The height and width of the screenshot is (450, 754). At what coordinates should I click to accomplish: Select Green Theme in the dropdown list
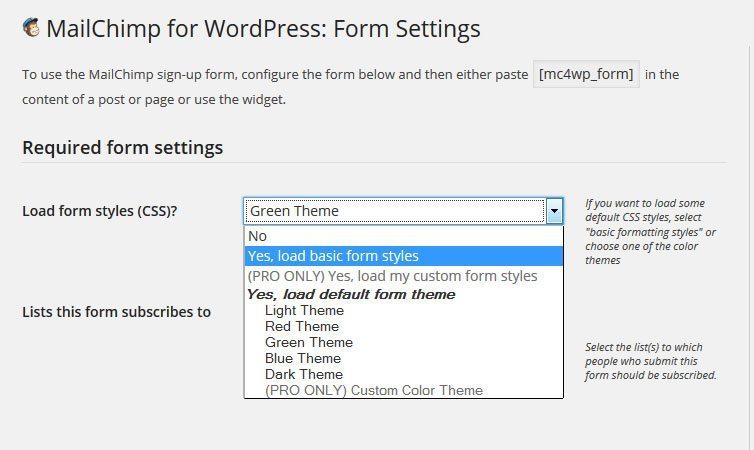coord(403,342)
